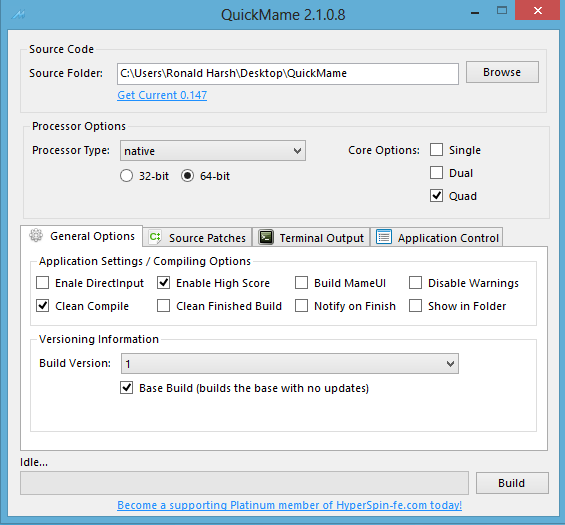Check the Notify on Finish box
Image resolution: width=565 pixels, height=525 pixels.
(x=301, y=306)
